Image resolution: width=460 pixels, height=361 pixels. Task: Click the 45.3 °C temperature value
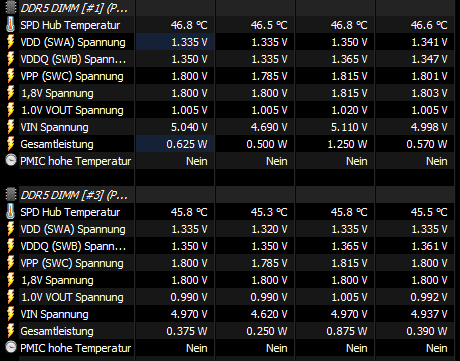(x=269, y=212)
